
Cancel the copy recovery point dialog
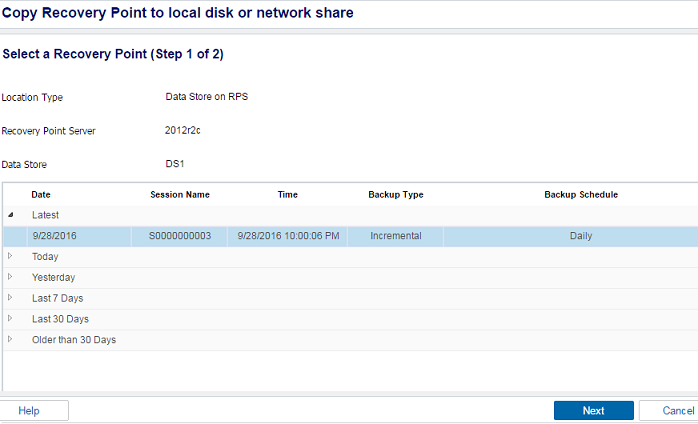click(669, 411)
